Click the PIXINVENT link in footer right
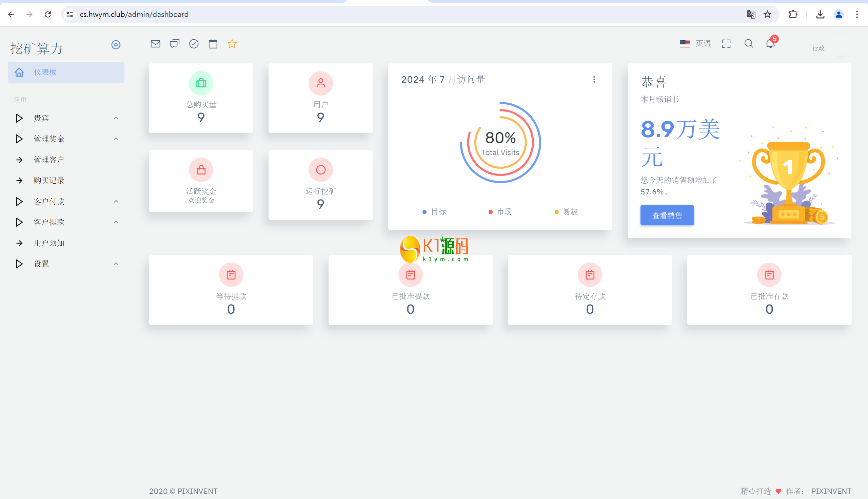 coord(831,491)
